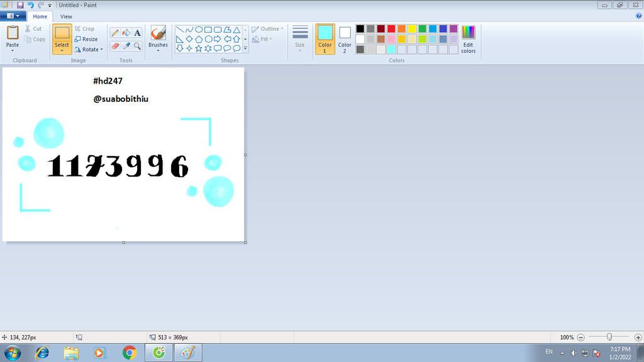Screen dimensions: 644x362
Task: Choose the Six-point star shape
Action: point(208,48)
